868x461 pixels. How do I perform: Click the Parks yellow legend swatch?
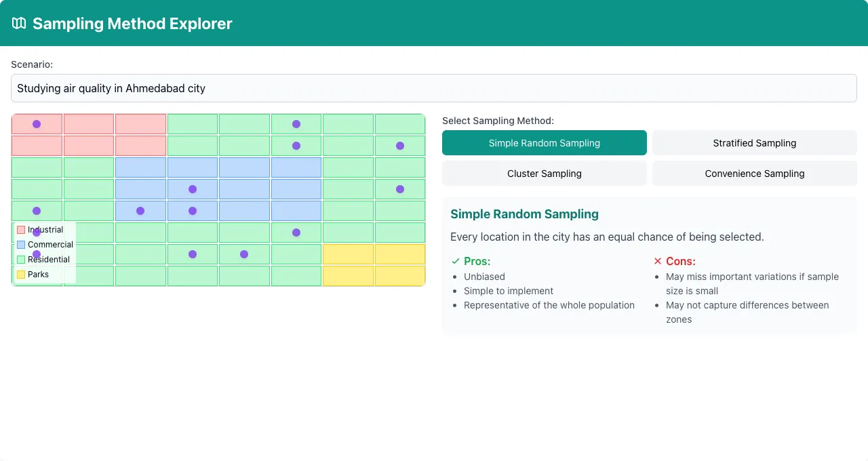click(21, 275)
